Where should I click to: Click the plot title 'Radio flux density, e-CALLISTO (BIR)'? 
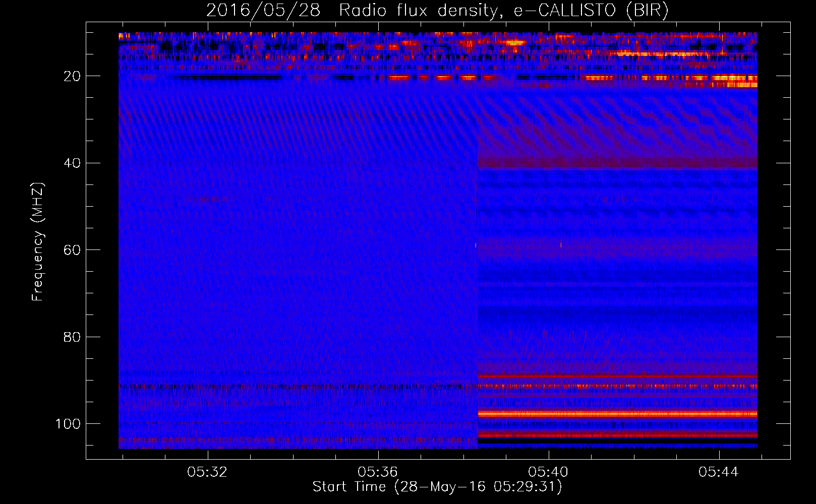pos(503,11)
